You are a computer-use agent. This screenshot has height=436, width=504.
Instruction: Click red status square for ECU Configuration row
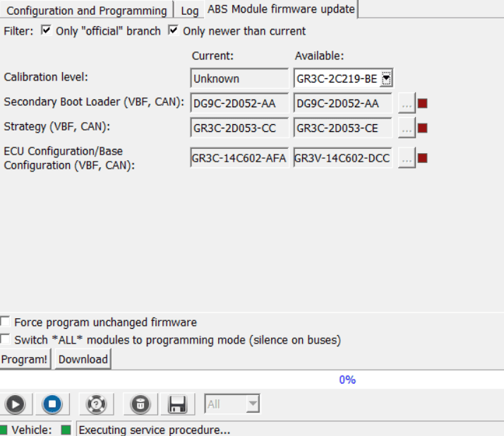point(422,158)
